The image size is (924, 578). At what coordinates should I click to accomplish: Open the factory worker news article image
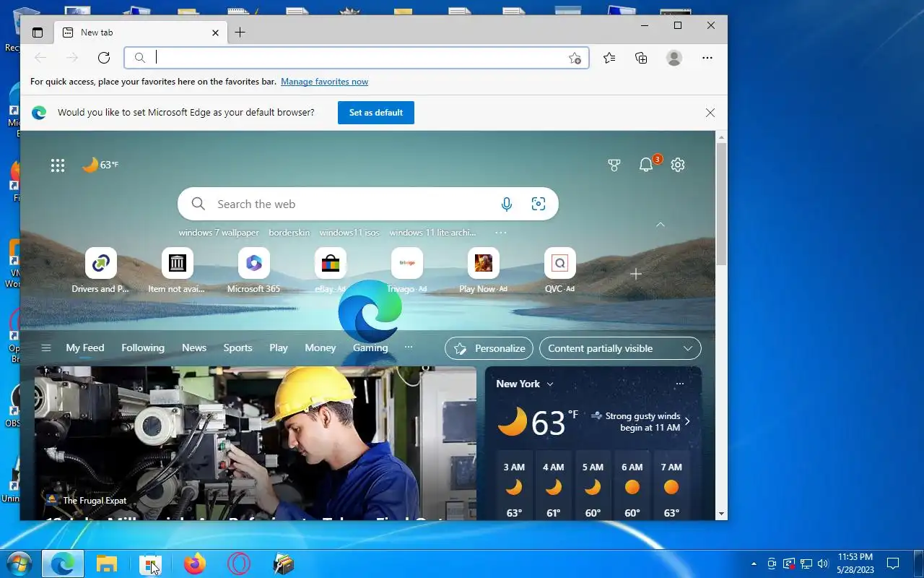coord(256,443)
